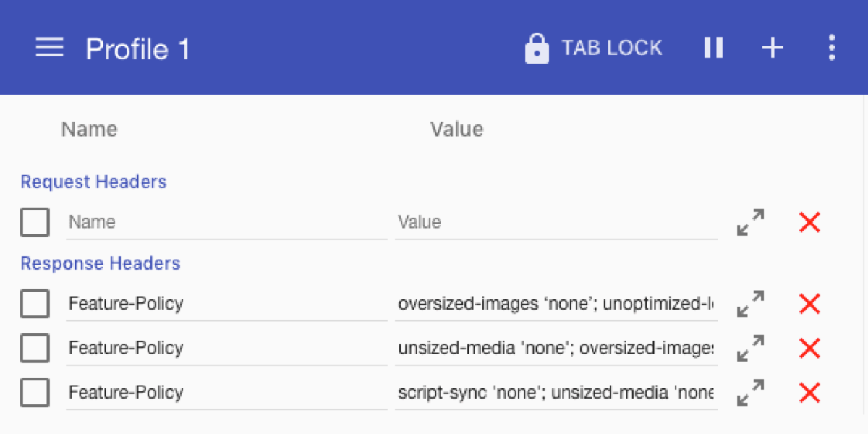Toggle checkbox for oversized-images Feature-Policy header
Image resolution: width=868 pixels, height=434 pixels.
[35, 304]
